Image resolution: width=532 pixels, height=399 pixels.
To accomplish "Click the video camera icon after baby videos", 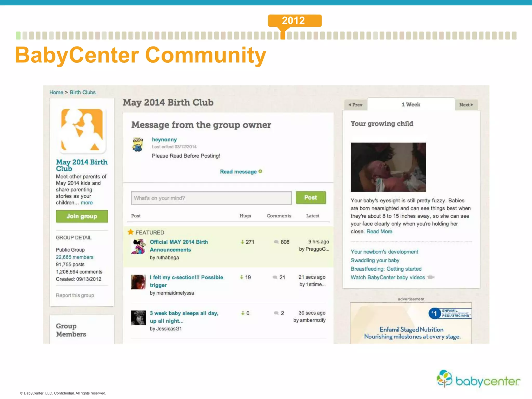I will pos(431,277).
